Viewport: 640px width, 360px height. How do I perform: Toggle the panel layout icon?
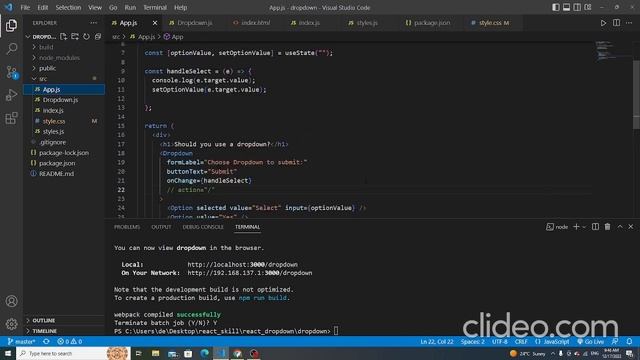(x=566, y=7)
